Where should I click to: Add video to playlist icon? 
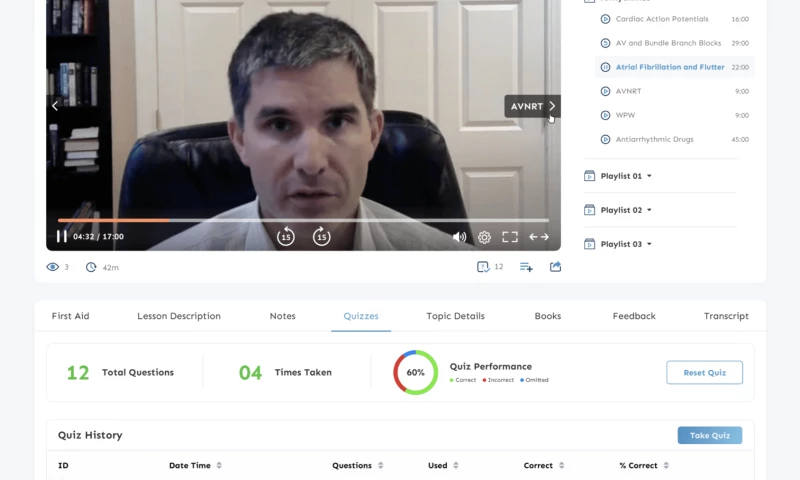(x=526, y=267)
